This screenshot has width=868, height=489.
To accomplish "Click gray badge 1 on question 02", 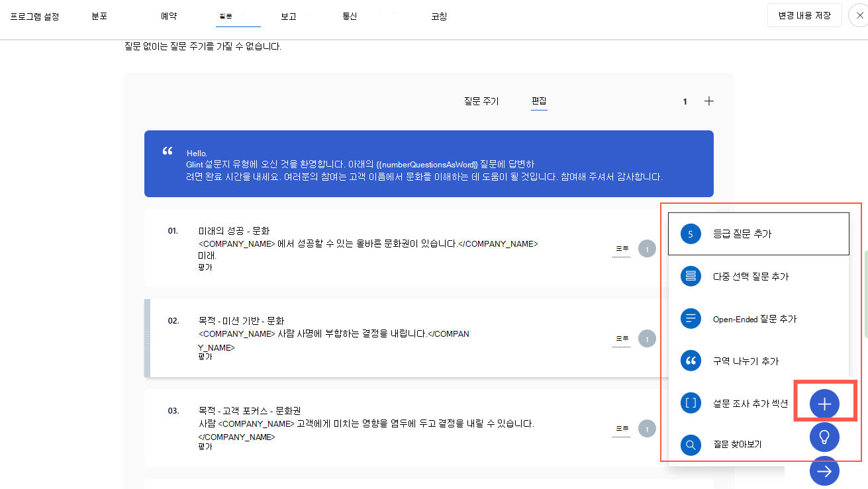I will [647, 339].
